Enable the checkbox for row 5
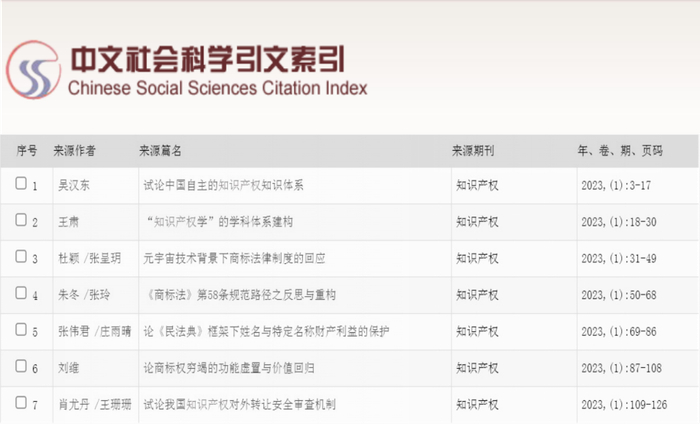The width and height of the screenshot is (700, 424). pos(21,329)
